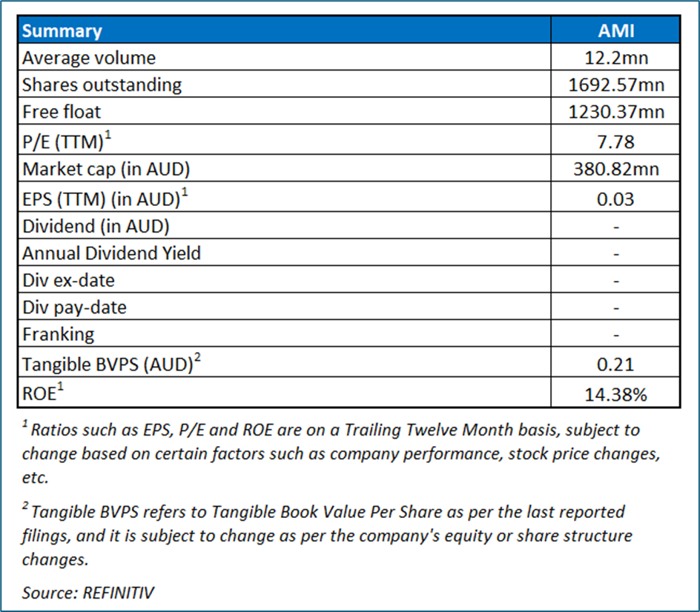
Task: Select the Annual Dividend Yield label
Action: (x=111, y=253)
